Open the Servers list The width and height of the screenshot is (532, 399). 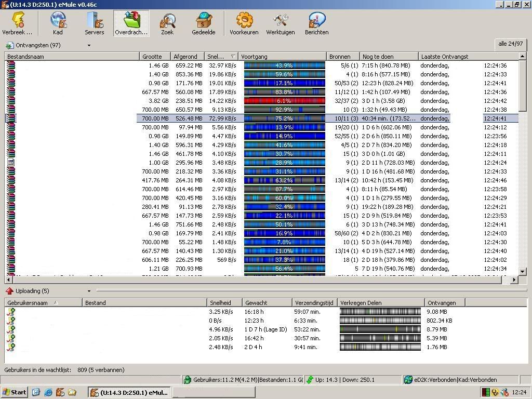click(x=95, y=23)
